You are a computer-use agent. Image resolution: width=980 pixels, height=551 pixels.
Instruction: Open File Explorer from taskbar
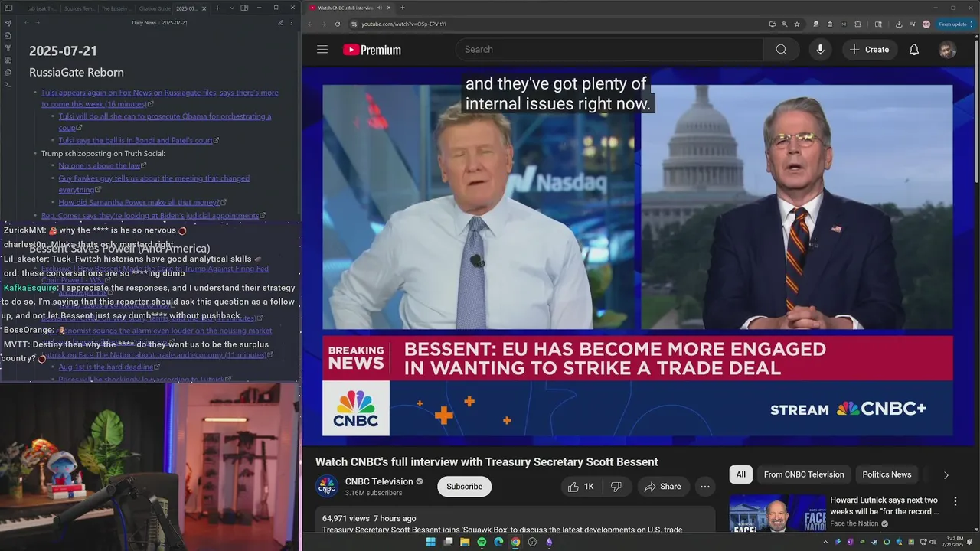[x=465, y=542]
